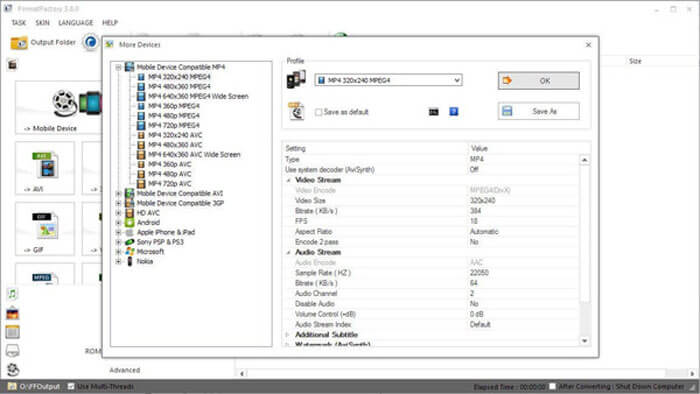Collapse the Video Stream settings group
Screen dimensions: 700x394
pos(288,180)
